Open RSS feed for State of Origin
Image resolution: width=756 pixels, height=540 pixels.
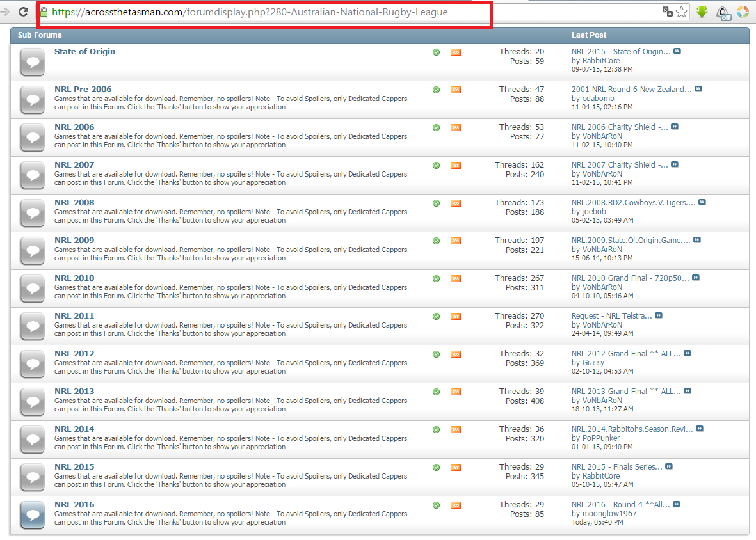tap(456, 52)
